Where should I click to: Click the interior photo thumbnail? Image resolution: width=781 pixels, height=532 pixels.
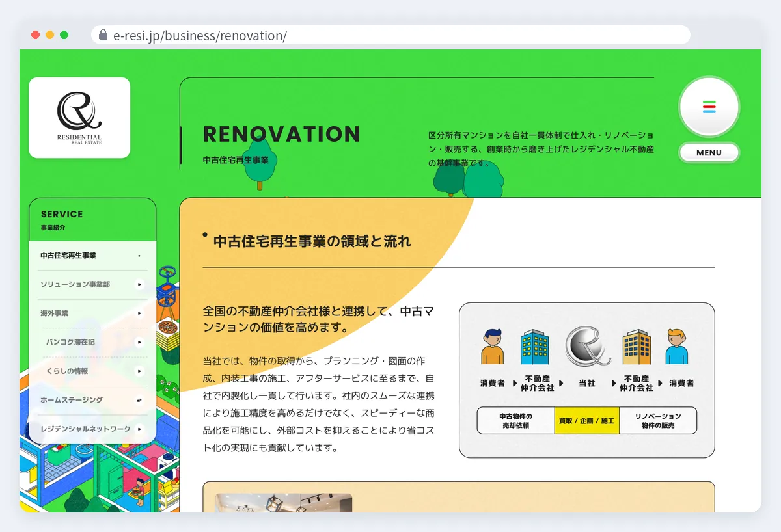click(284, 503)
